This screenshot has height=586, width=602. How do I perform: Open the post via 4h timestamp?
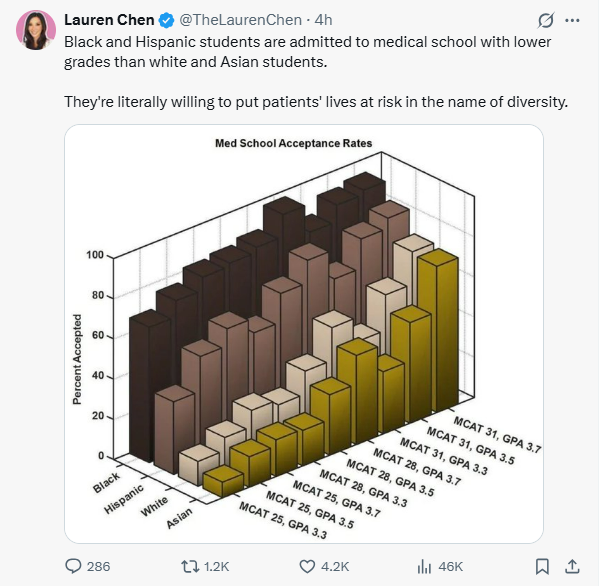[323, 20]
